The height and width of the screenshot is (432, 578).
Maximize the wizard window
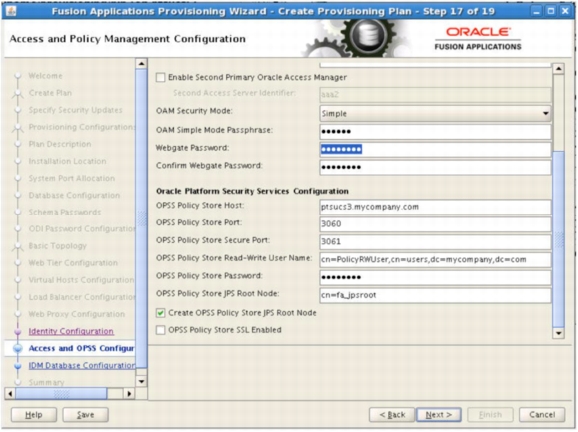click(x=551, y=11)
